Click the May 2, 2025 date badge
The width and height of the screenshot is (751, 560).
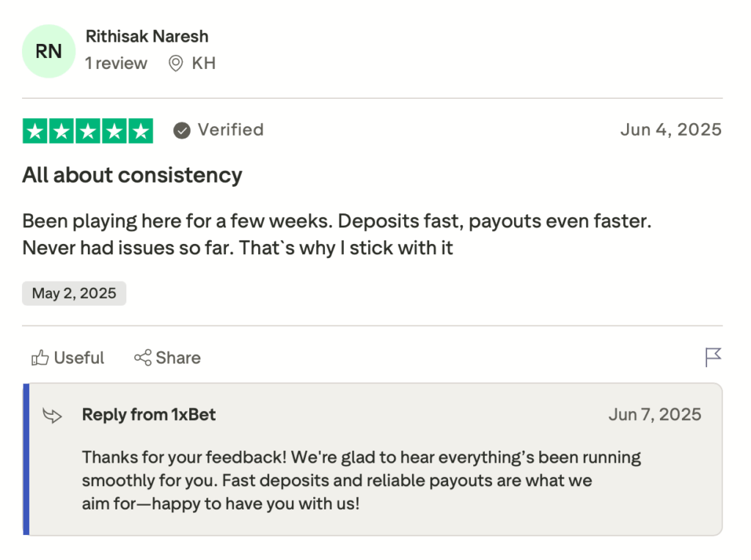coord(74,293)
